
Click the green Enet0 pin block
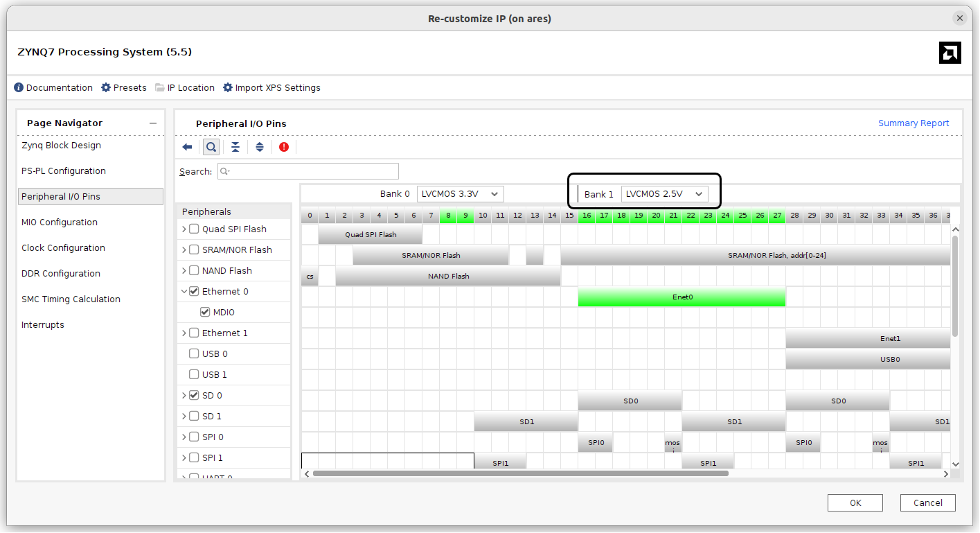coord(682,297)
